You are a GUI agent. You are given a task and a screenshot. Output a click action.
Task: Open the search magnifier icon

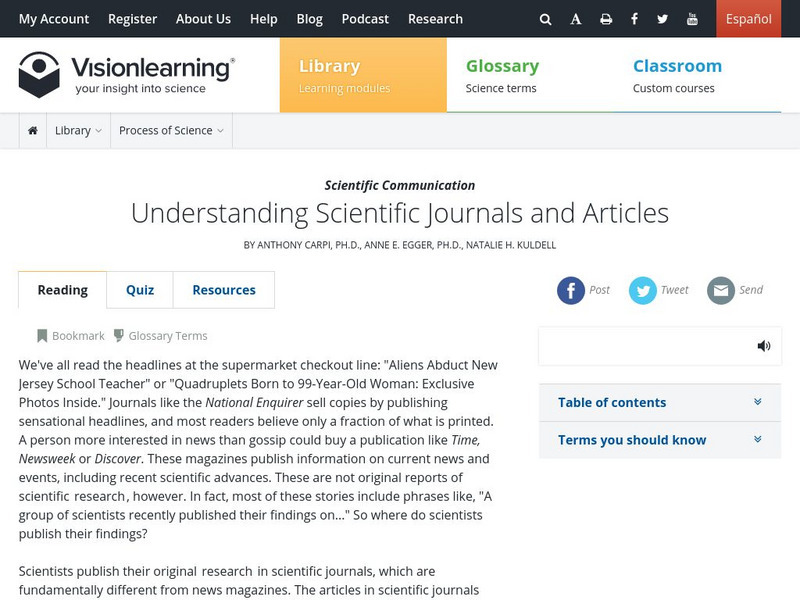click(x=546, y=18)
